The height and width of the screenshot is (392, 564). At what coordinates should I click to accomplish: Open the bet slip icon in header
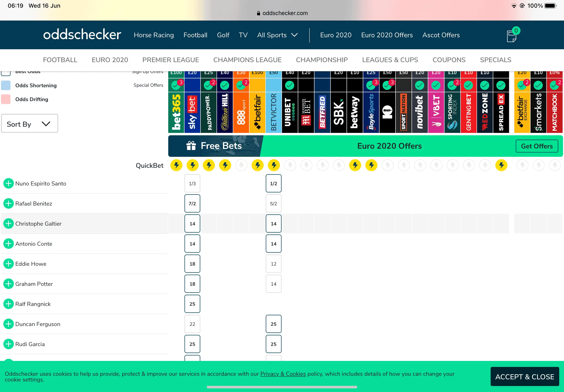[512, 36]
